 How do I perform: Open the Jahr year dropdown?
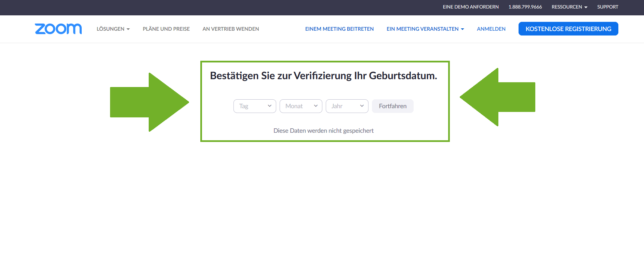347,106
